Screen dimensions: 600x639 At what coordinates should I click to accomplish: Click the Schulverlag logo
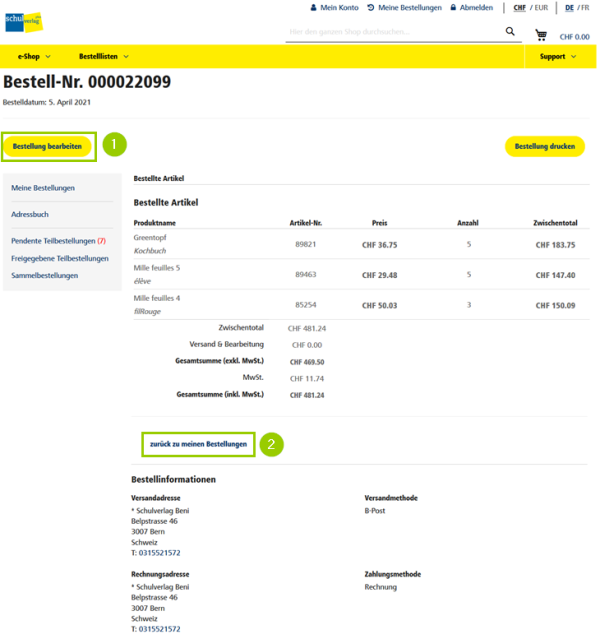23,21
